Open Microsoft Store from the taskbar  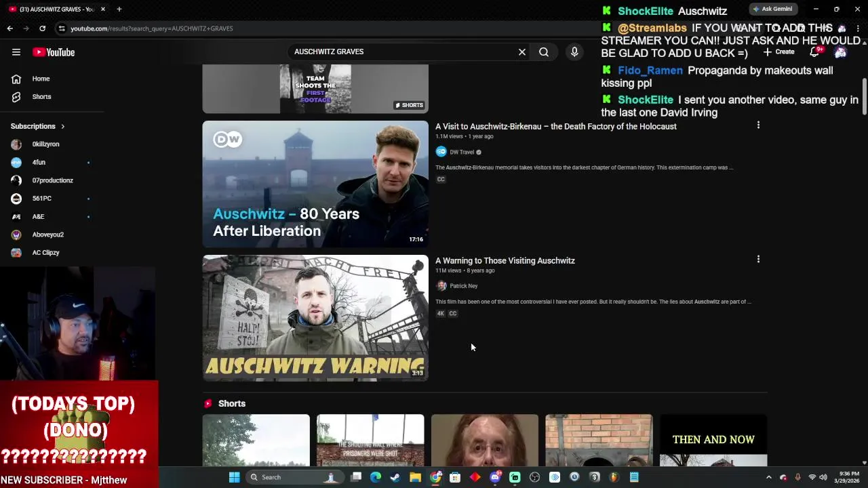tap(455, 477)
